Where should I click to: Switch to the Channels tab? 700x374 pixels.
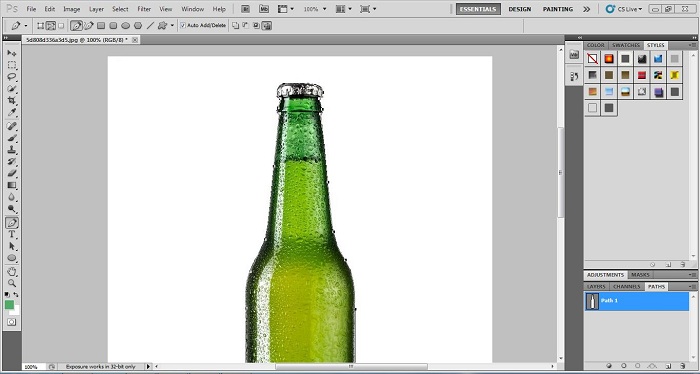point(627,287)
